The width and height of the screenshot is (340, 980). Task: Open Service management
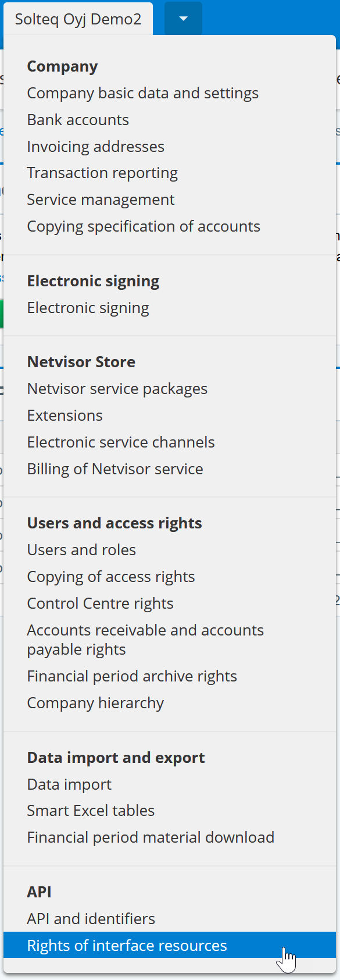101,200
